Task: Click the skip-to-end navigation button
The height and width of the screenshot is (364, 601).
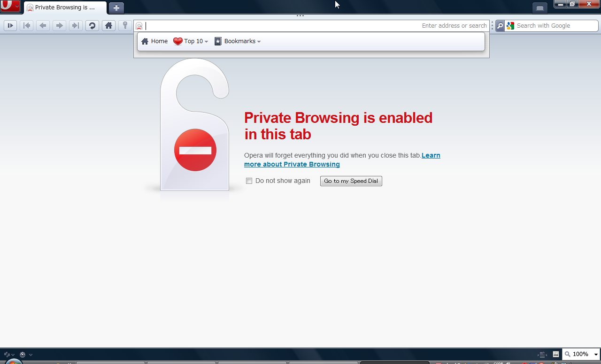Action: pos(76,26)
